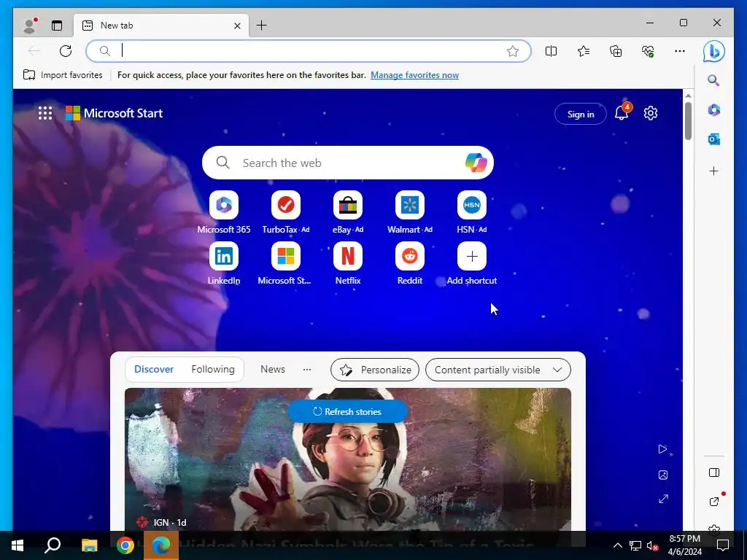The height and width of the screenshot is (560, 747).
Task: Open the Favorites list icon
Action: click(x=584, y=51)
